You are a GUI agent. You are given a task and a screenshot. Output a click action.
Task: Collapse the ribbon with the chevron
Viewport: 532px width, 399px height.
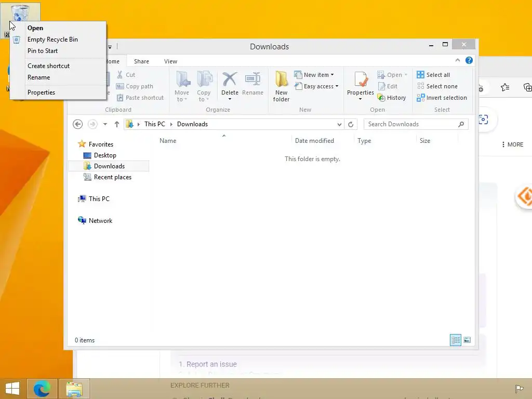click(x=457, y=60)
